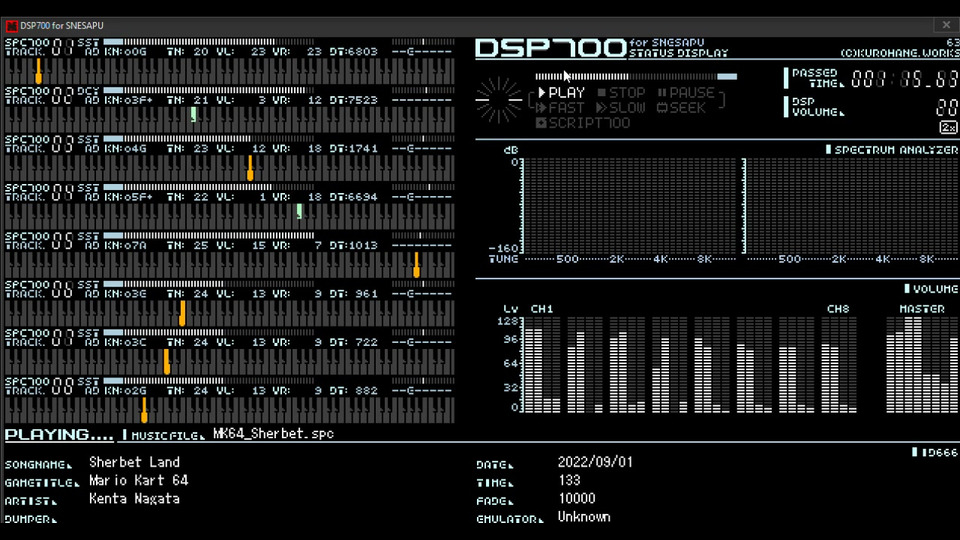Click the radial spinner indicator beside PLAY

tap(499, 100)
